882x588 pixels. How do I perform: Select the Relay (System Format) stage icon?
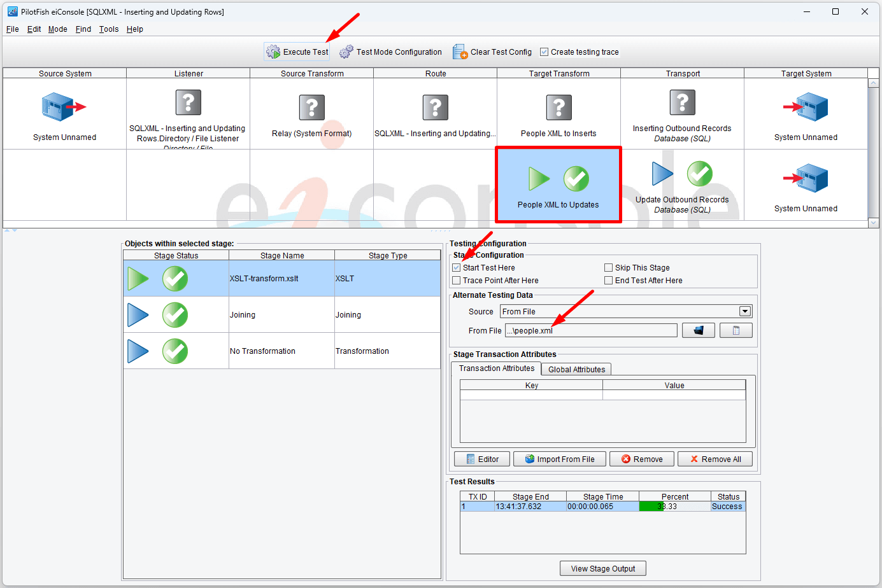[312, 108]
